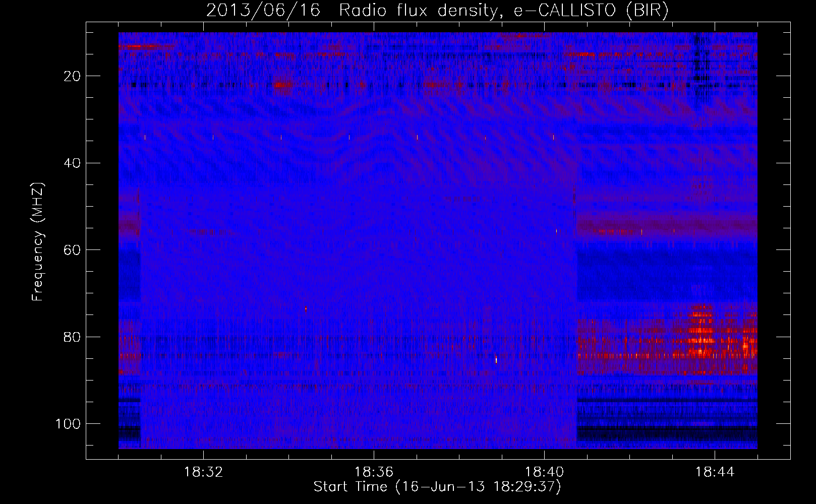Click the '18:40' time tick label
The height and width of the screenshot is (504, 816).
coord(544,472)
